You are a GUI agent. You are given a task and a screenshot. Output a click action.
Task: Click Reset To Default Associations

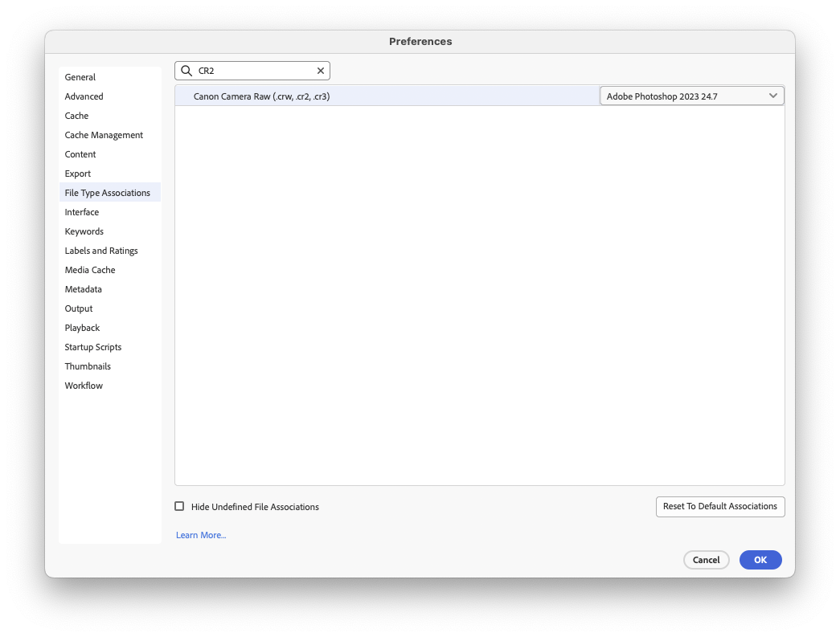pos(719,506)
